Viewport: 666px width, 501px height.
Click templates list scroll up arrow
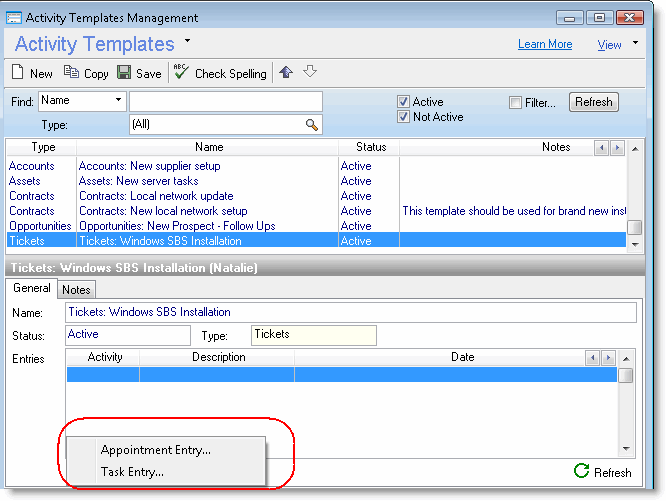coord(635,149)
